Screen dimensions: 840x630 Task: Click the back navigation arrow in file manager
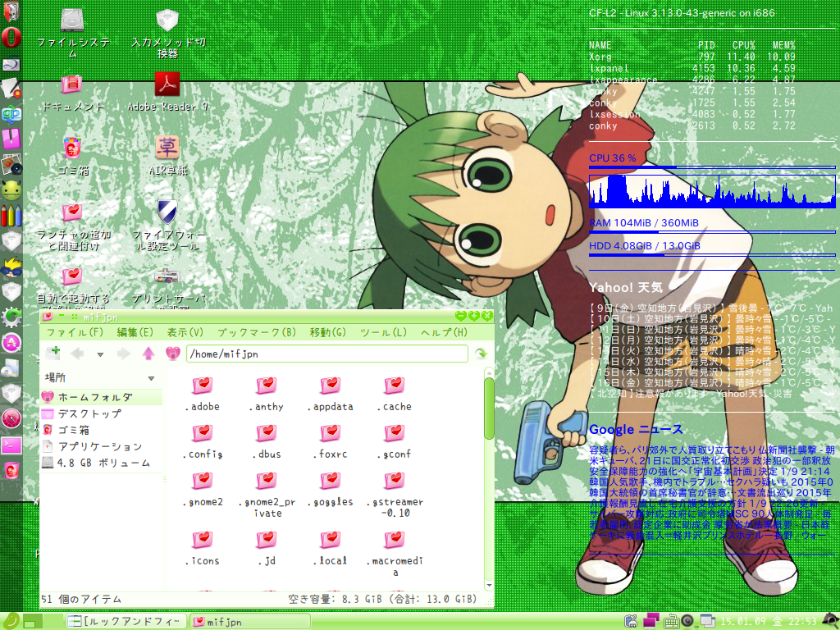pyautogui.click(x=78, y=354)
